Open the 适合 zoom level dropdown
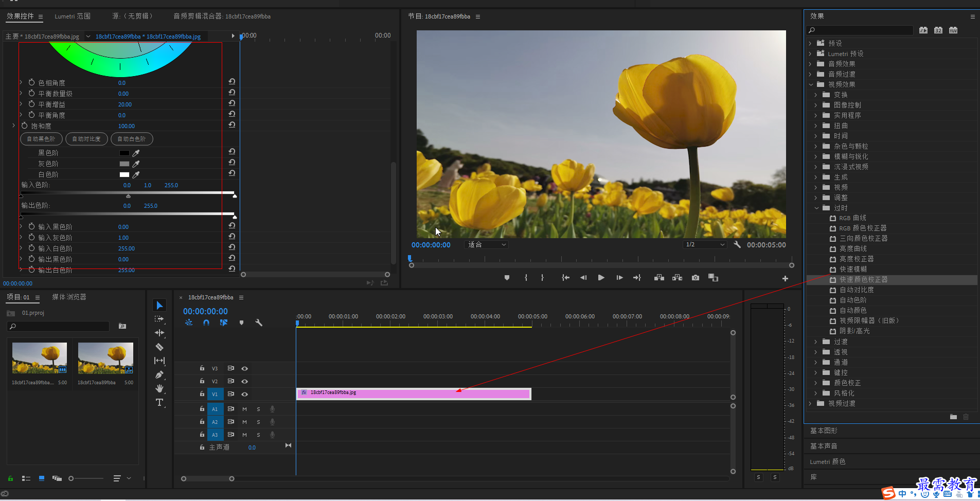This screenshot has height=501, width=980. point(486,245)
